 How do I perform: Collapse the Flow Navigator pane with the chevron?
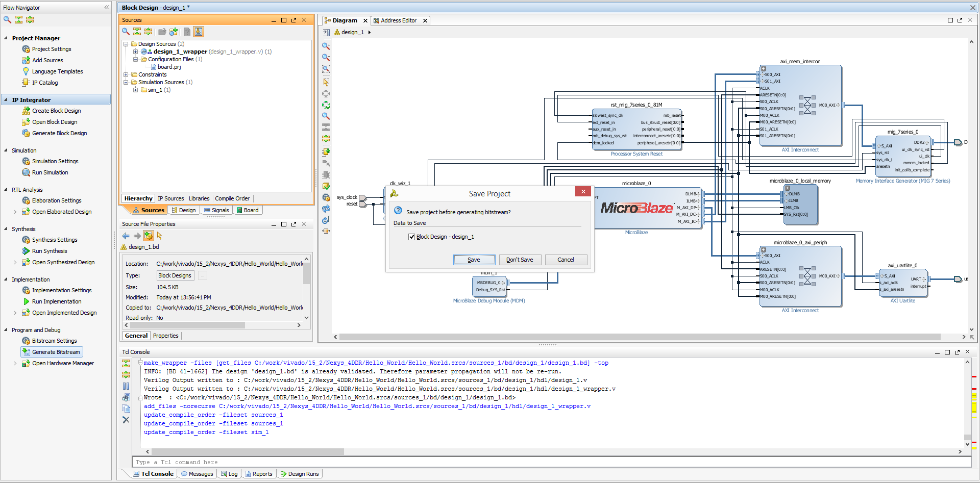(x=107, y=8)
